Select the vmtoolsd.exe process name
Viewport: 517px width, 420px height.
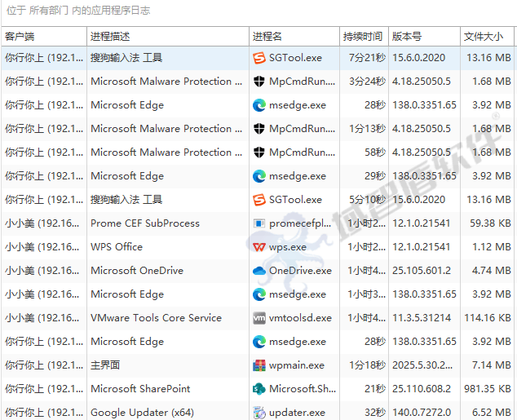pyautogui.click(x=300, y=318)
